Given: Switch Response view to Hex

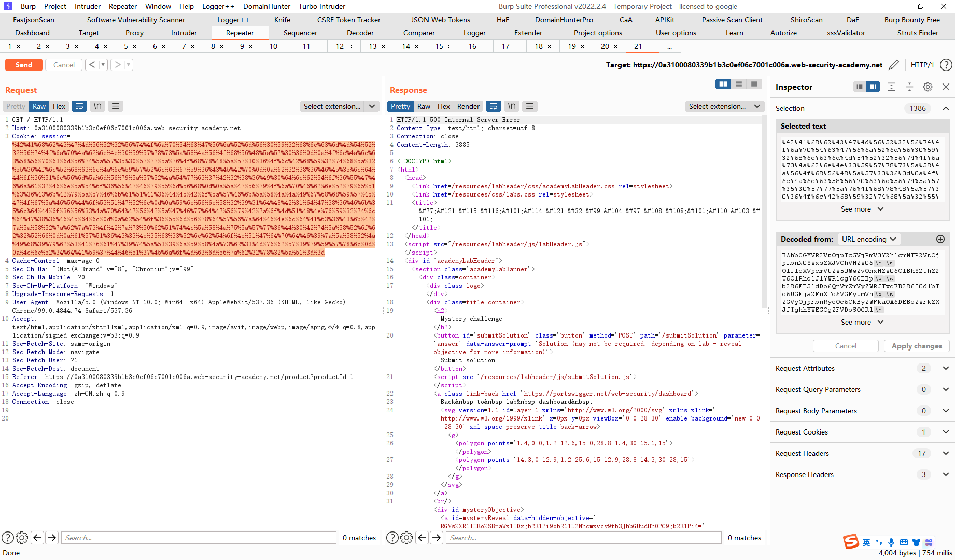Looking at the screenshot, I should (444, 106).
